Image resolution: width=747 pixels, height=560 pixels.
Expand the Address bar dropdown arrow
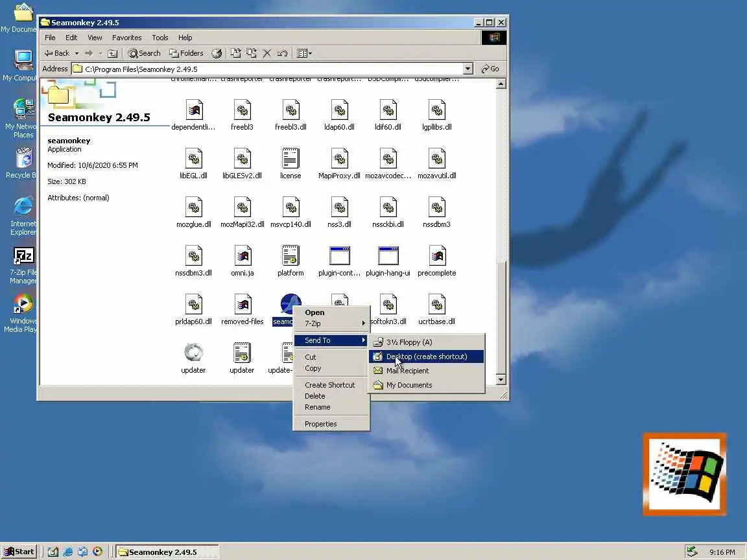(468, 69)
